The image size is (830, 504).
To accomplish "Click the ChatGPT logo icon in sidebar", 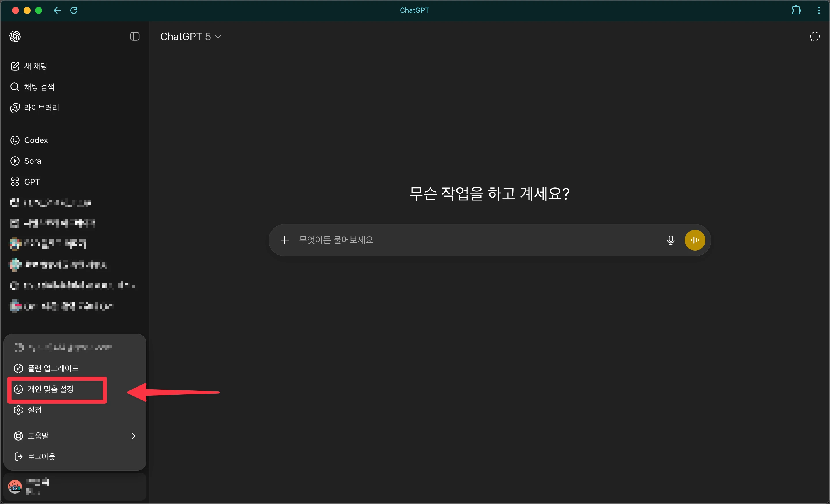I will pyautogui.click(x=15, y=36).
